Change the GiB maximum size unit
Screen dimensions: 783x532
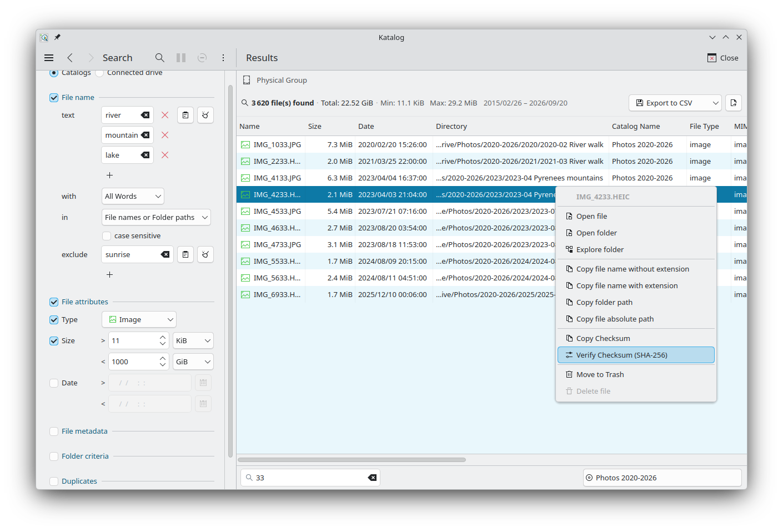tap(193, 362)
